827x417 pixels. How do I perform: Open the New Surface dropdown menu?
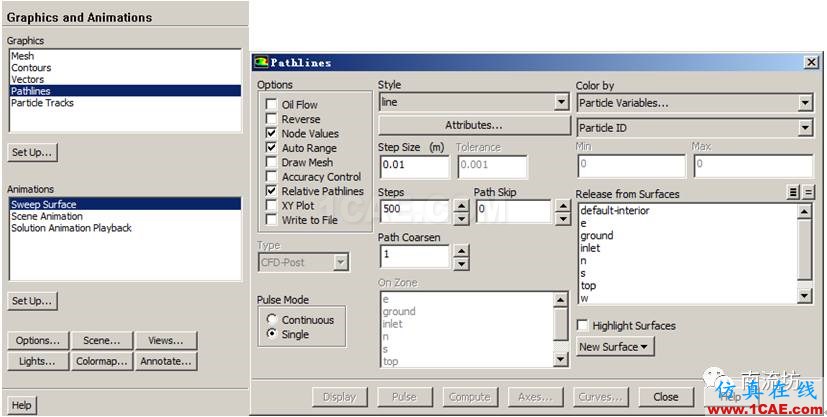point(614,347)
